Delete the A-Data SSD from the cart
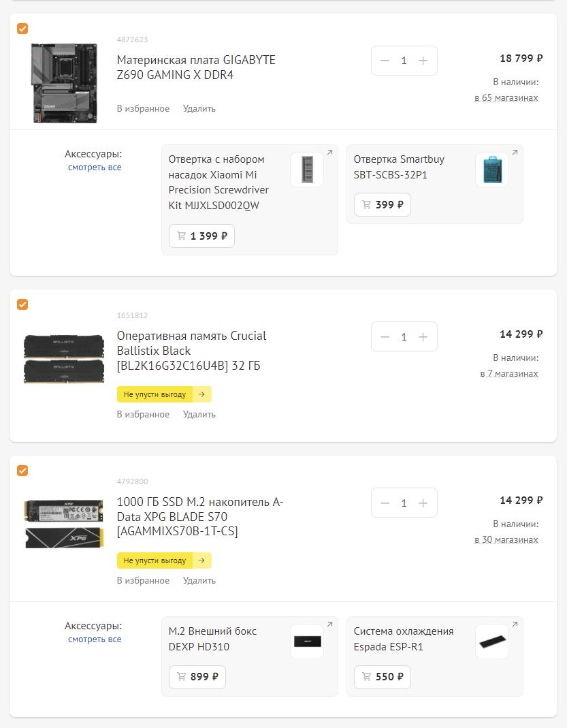The width and height of the screenshot is (567, 728). (199, 580)
